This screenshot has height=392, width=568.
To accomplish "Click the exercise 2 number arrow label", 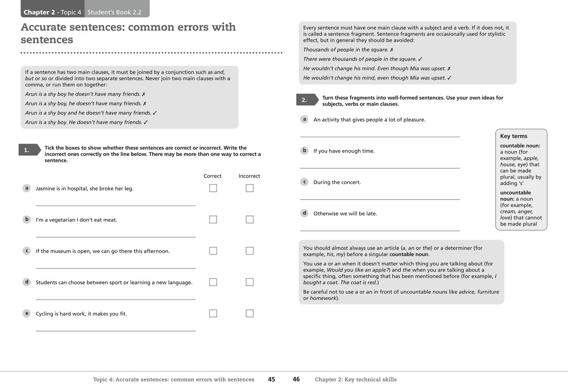I will (307, 100).
